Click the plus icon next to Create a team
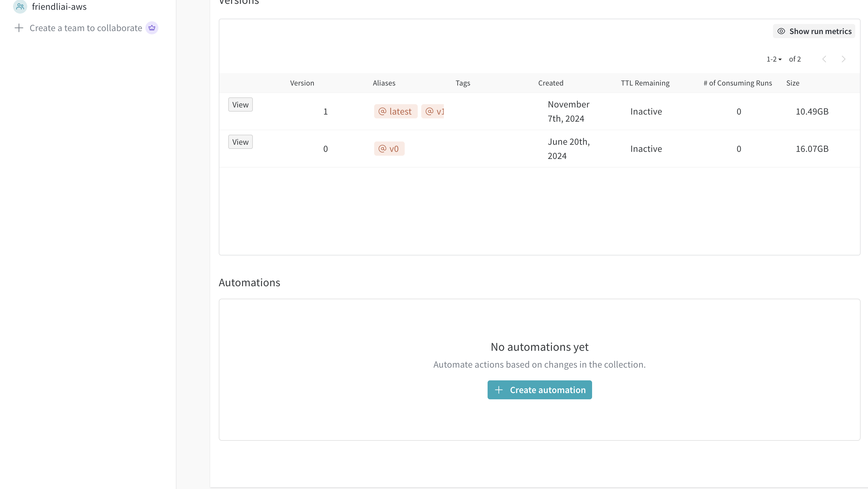 pyautogui.click(x=19, y=28)
